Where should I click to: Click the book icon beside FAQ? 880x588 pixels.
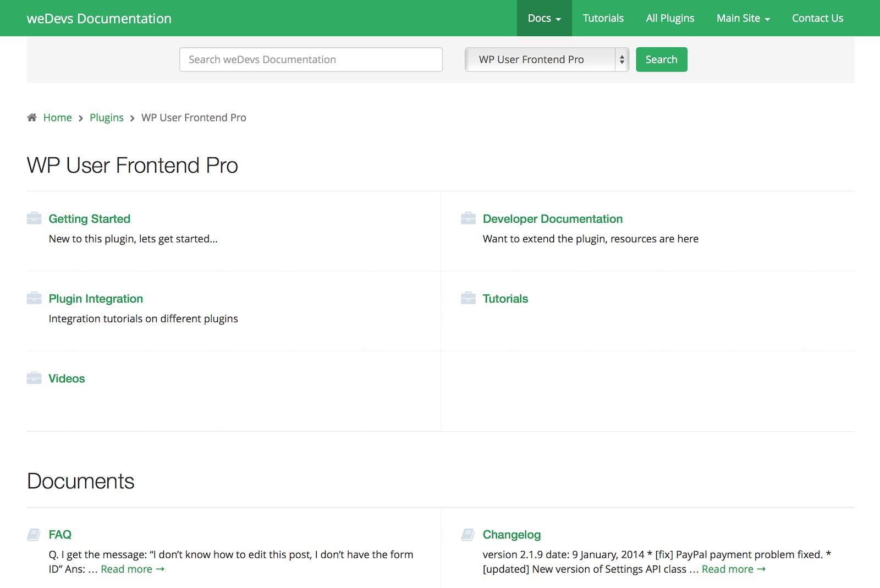[x=34, y=534]
